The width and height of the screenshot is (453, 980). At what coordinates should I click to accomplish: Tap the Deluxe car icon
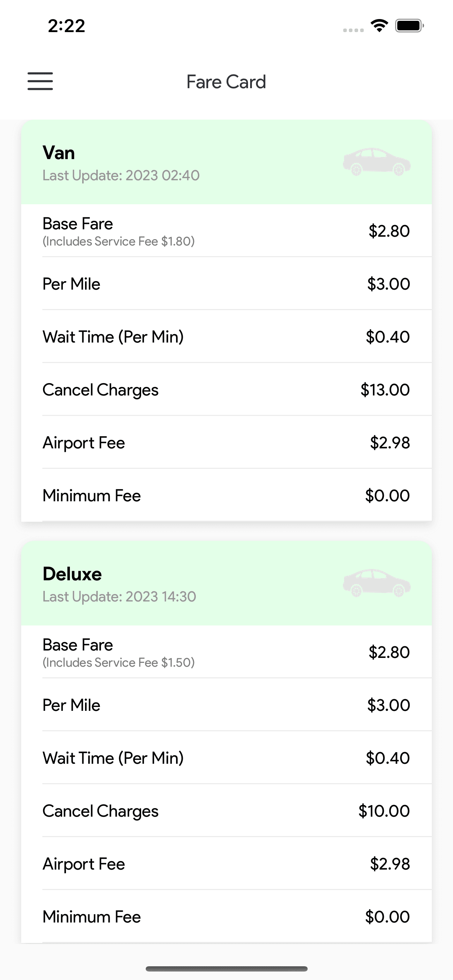376,583
